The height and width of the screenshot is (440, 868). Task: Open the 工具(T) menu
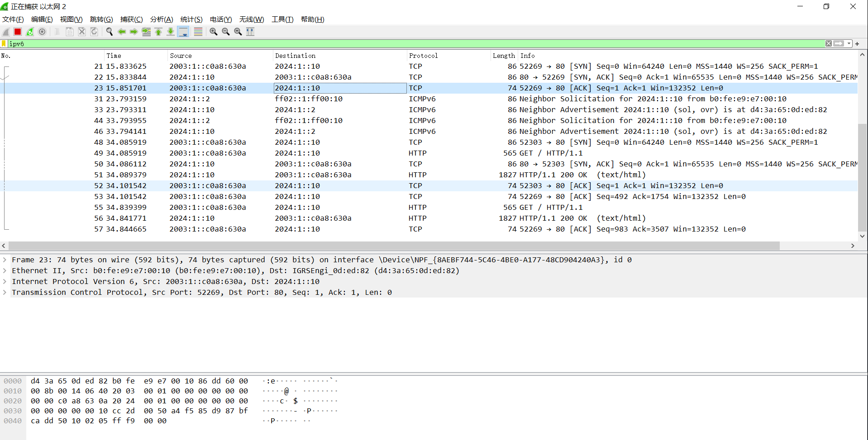coord(282,19)
